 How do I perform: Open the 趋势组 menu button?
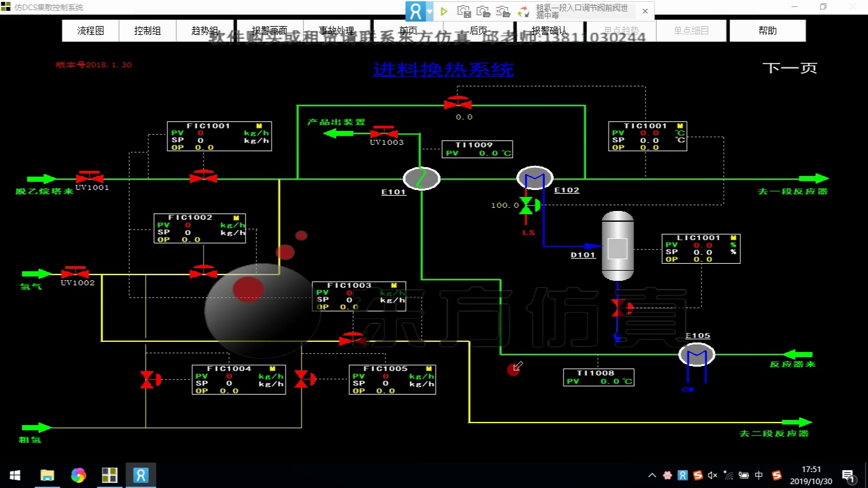[x=205, y=30]
